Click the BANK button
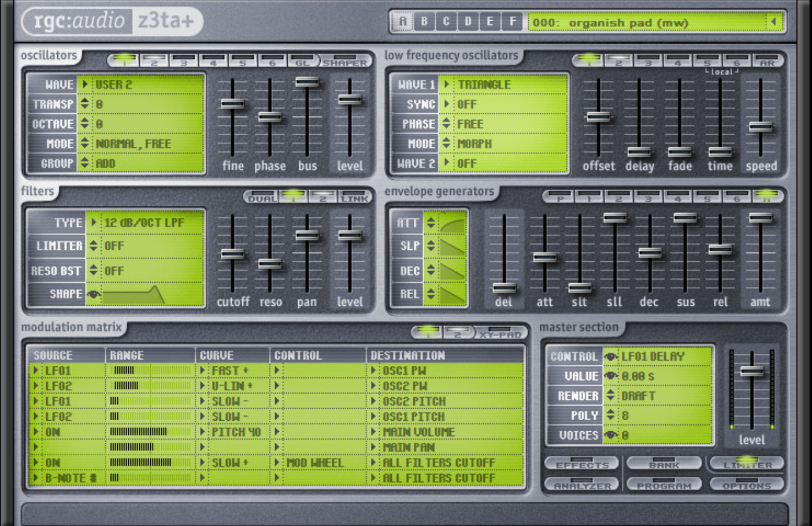Image resolution: width=812 pixels, height=526 pixels. click(664, 463)
